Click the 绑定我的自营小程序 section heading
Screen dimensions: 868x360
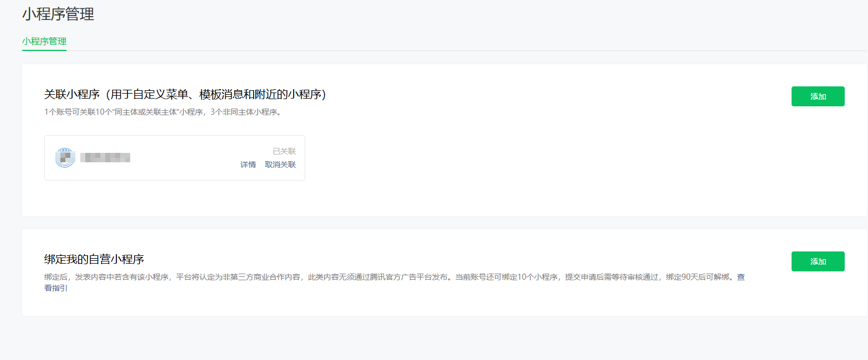point(94,259)
